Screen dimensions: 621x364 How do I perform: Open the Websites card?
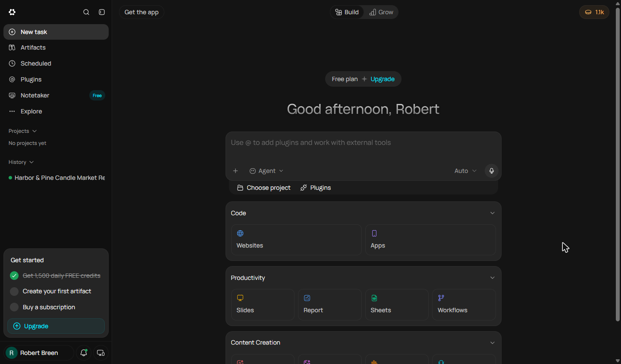point(296,240)
